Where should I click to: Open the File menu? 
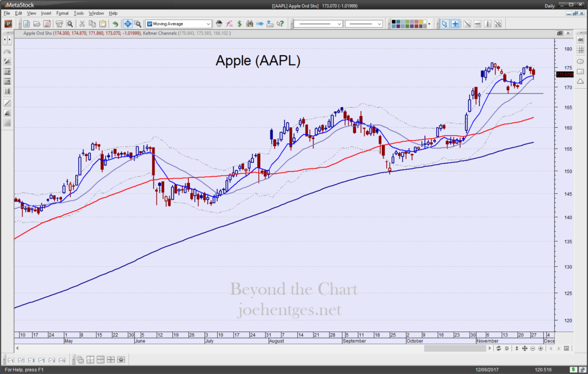point(7,13)
